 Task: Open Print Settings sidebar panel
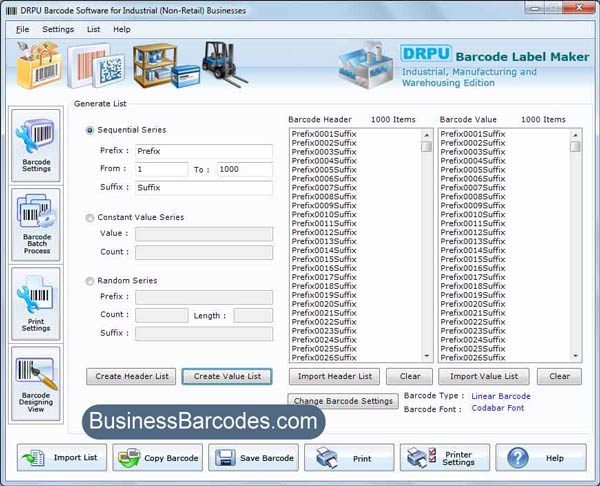pos(36,304)
